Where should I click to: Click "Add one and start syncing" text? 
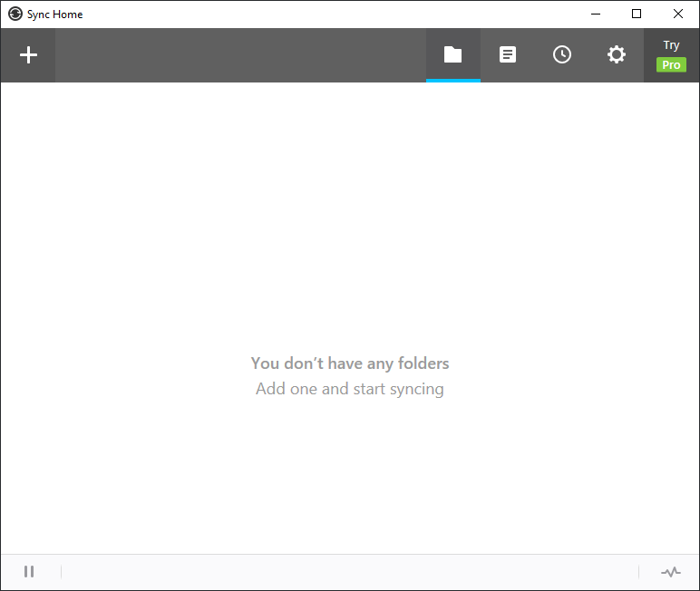[350, 389]
